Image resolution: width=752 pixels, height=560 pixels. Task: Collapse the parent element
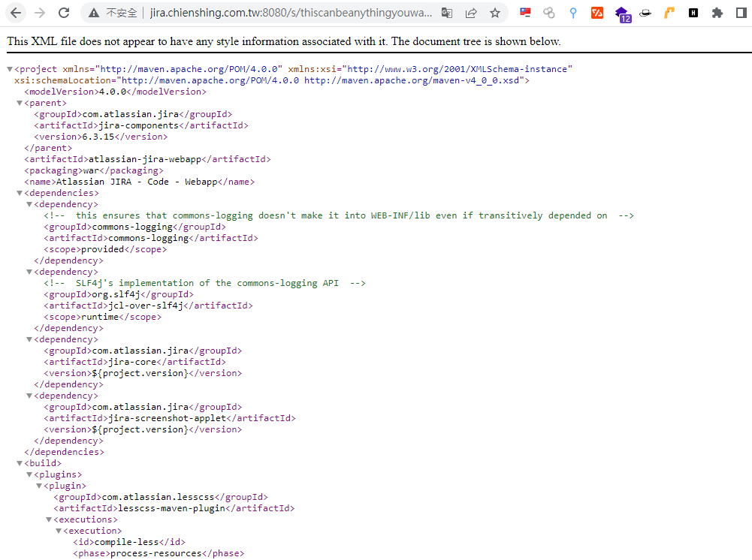(x=20, y=103)
